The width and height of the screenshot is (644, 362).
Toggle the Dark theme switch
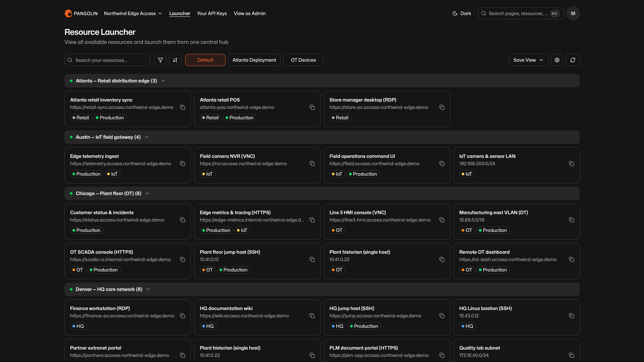point(462,13)
